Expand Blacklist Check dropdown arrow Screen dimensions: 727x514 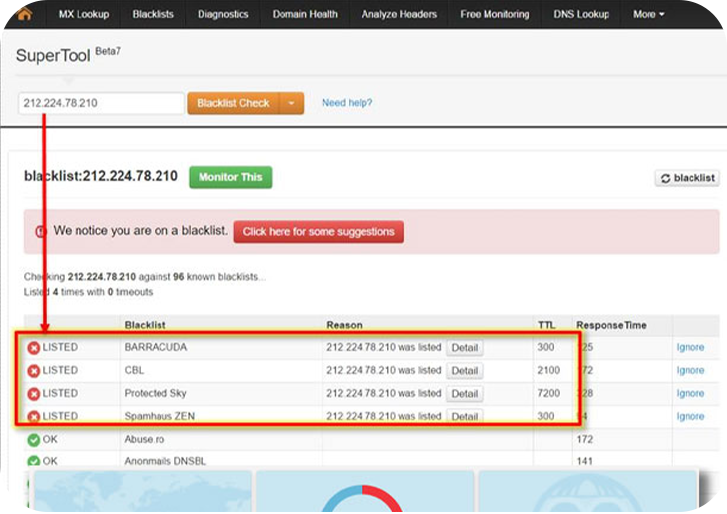tap(292, 103)
